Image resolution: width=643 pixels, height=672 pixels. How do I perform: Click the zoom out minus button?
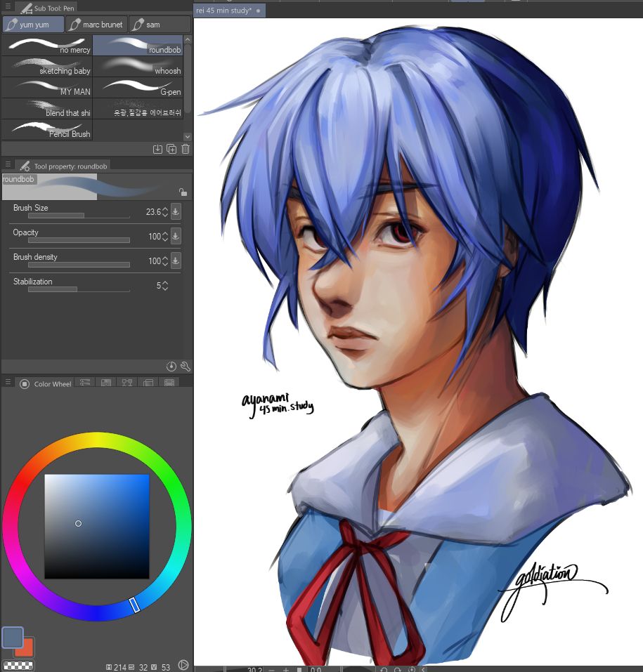pos(272,669)
